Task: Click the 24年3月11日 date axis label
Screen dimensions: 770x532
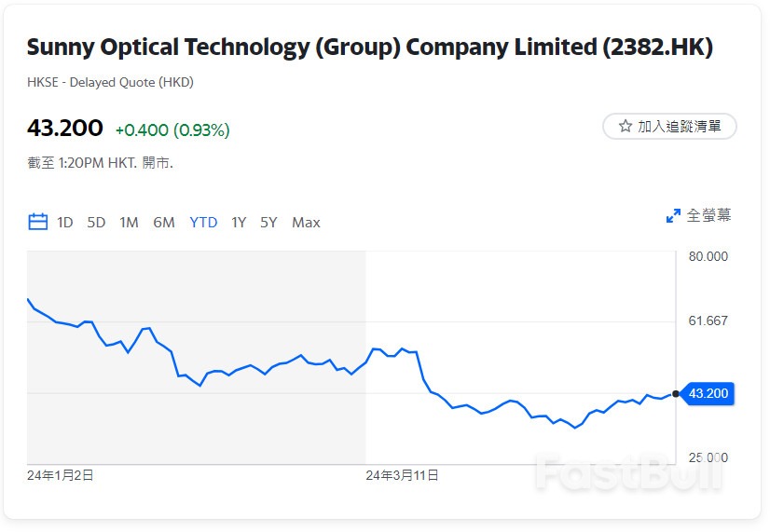Action: (402, 475)
